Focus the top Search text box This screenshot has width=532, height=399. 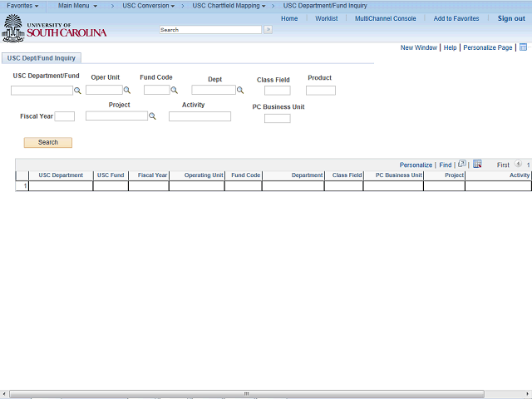pos(210,30)
